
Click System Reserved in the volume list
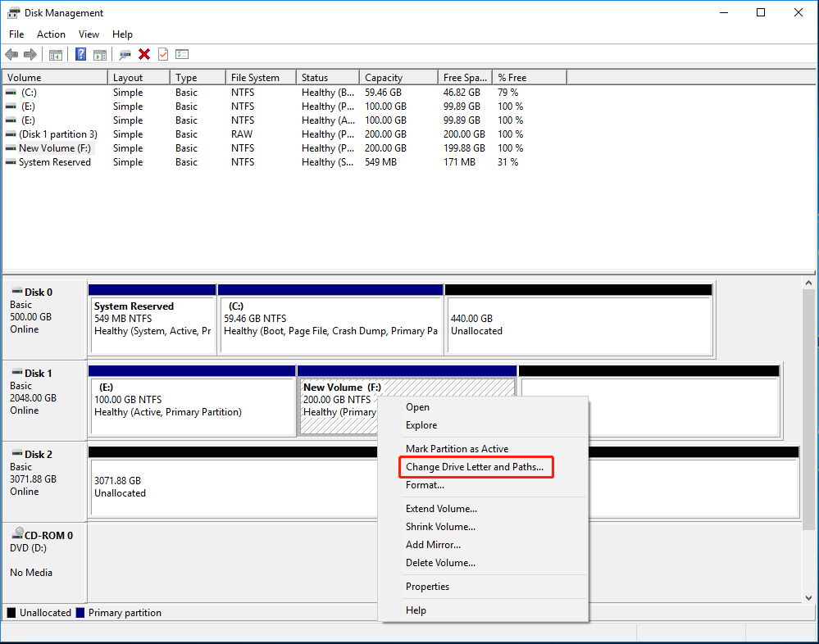coord(55,162)
